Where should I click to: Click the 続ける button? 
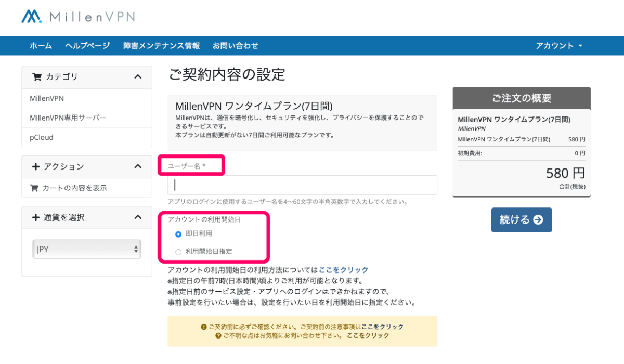(x=522, y=220)
